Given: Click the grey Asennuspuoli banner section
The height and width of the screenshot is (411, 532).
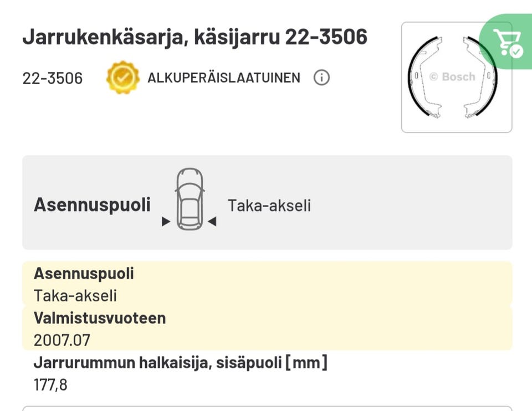Looking at the screenshot, I should click(266, 202).
